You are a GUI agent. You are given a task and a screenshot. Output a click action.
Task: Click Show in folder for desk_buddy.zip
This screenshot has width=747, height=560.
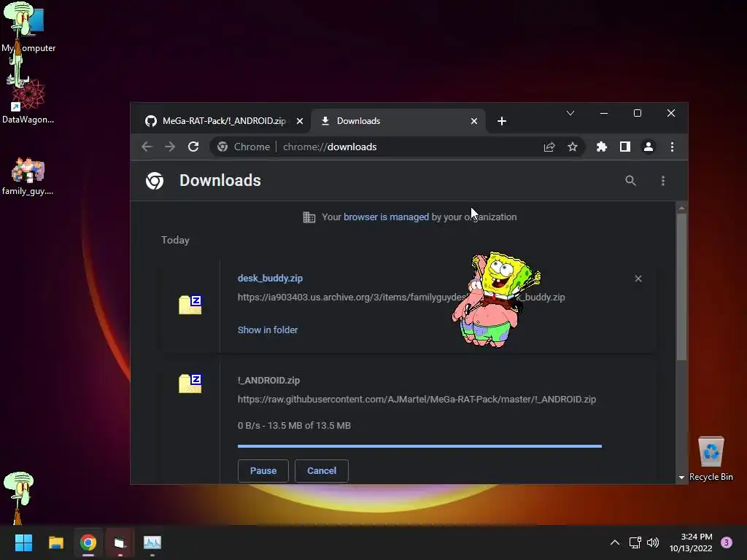click(x=268, y=330)
